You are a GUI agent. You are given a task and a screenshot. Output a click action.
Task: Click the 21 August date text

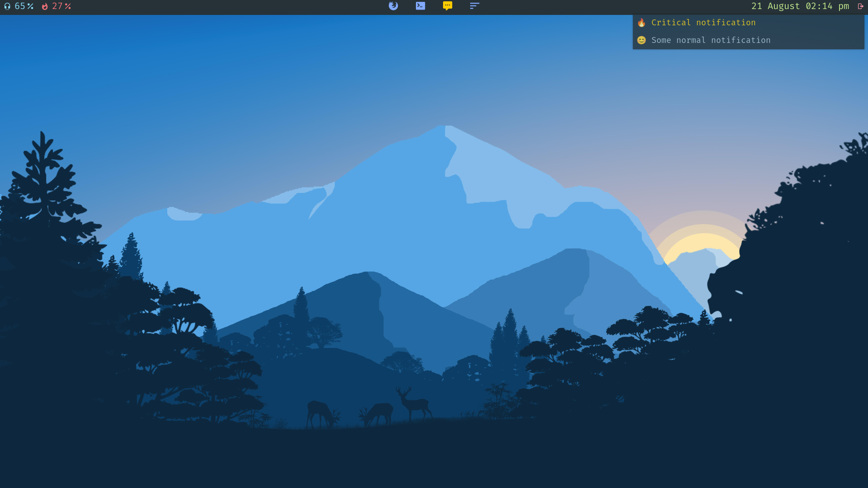tap(775, 6)
